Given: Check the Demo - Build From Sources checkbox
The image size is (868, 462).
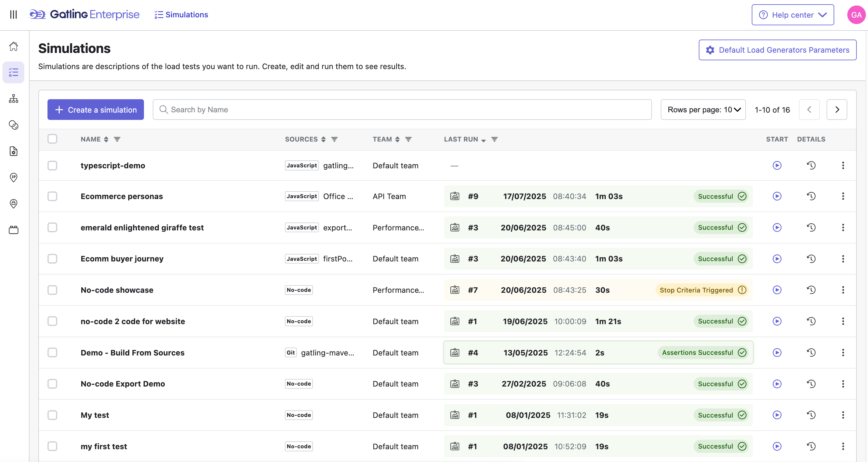Looking at the screenshot, I should pos(52,352).
